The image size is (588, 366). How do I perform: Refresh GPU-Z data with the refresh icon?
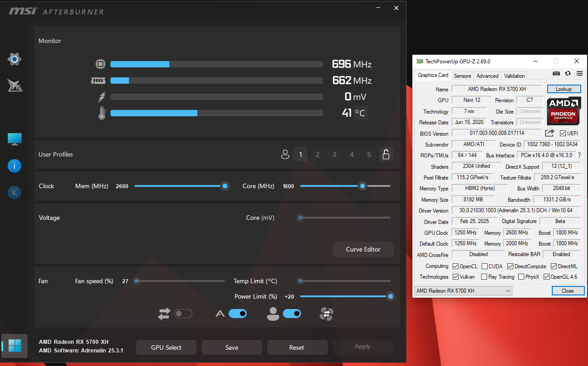click(x=568, y=73)
